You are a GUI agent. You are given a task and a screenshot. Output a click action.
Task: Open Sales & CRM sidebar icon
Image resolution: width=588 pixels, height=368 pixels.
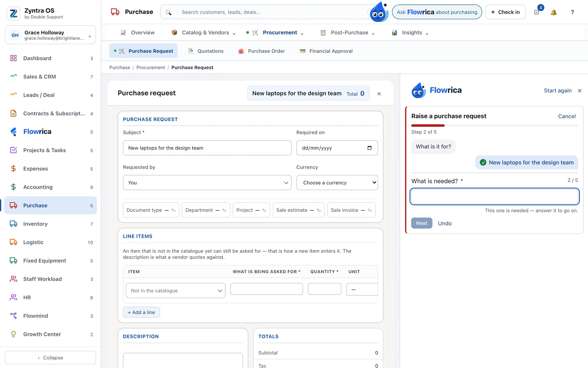pyautogui.click(x=14, y=77)
